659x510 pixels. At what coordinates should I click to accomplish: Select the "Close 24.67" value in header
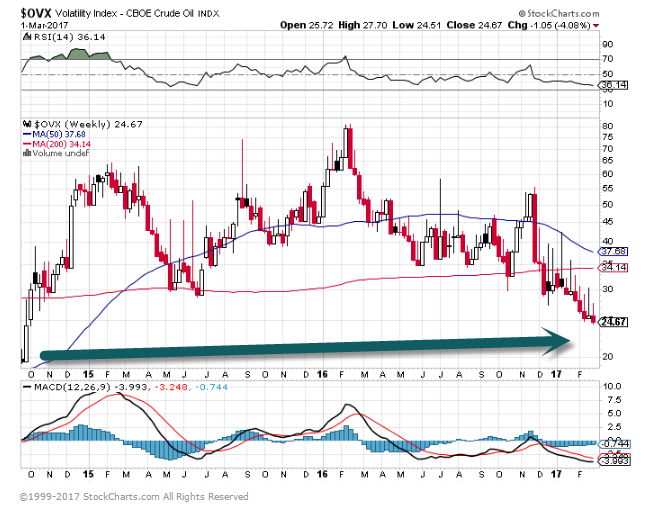[x=474, y=25]
